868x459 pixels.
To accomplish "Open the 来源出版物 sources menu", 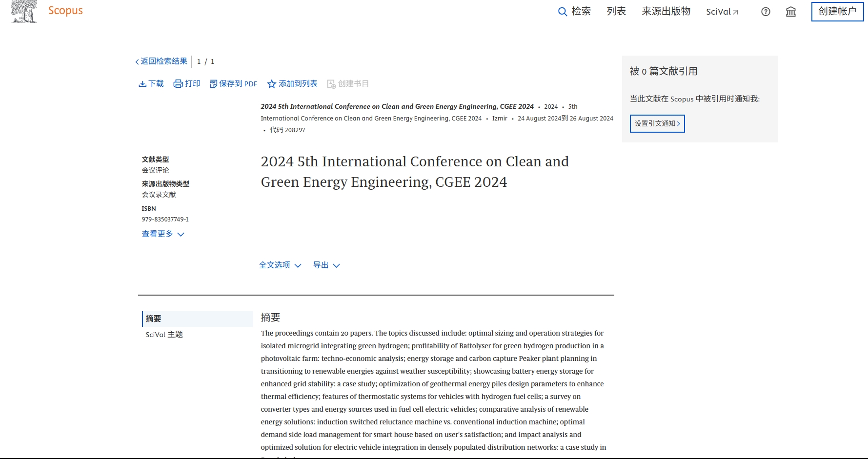I will pyautogui.click(x=666, y=11).
